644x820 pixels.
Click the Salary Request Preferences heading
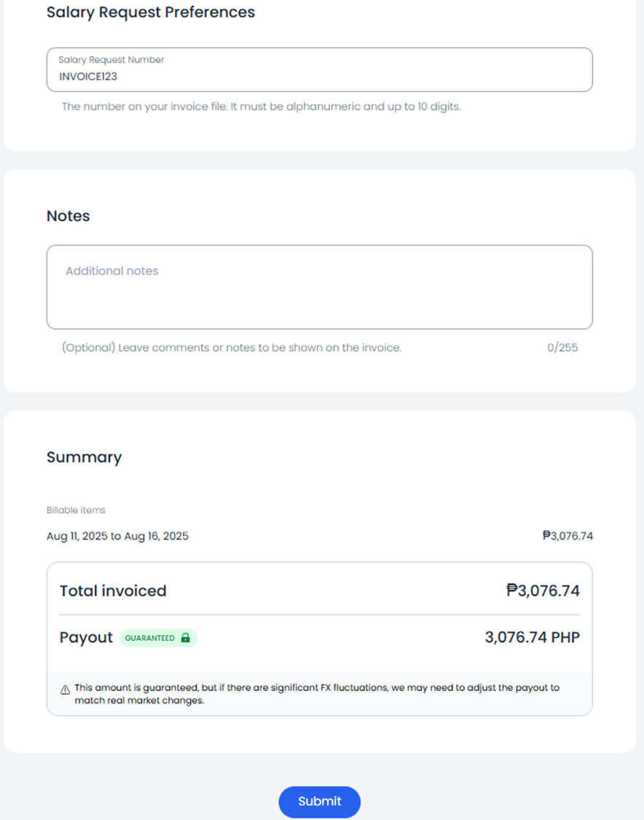[151, 12]
